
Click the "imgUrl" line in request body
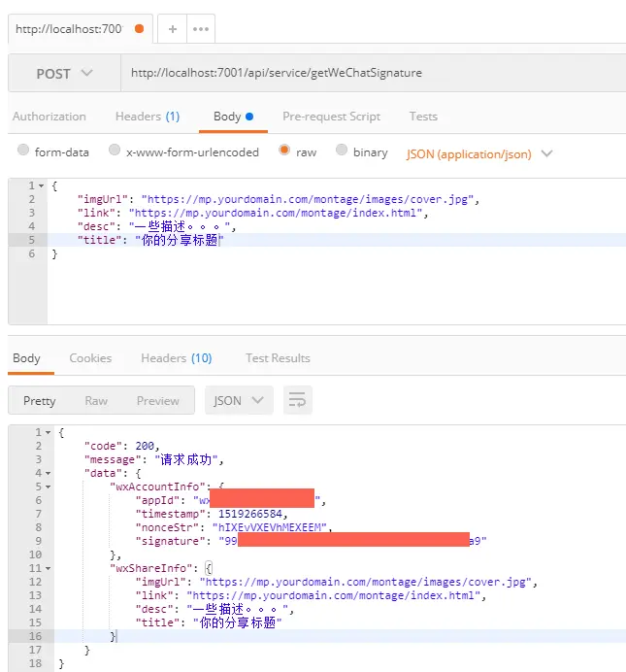click(279, 199)
